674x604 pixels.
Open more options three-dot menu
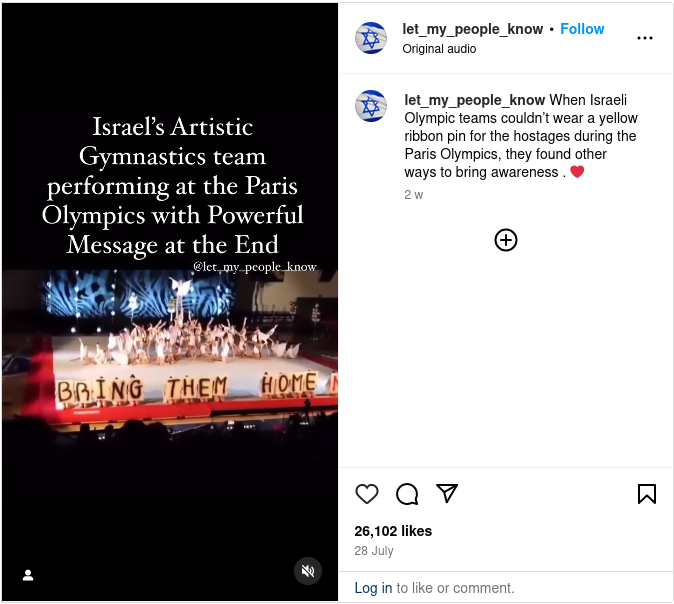click(x=645, y=38)
